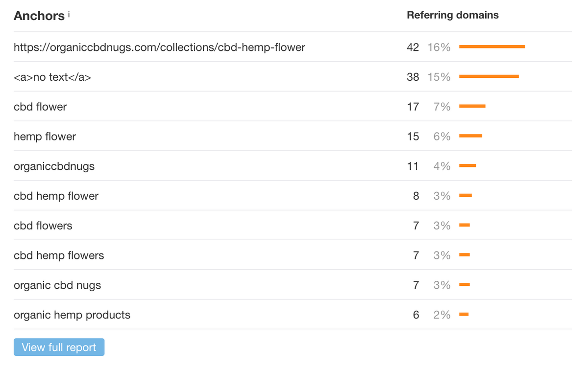Click the "hemp flower" anchor text
588x368 pixels.
(45, 137)
